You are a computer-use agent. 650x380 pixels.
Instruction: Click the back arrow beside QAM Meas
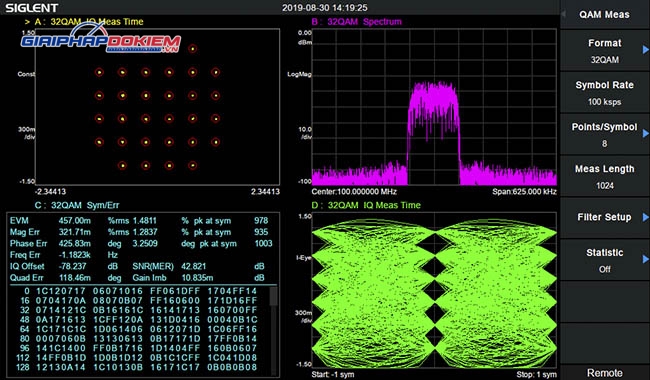pyautogui.click(x=563, y=14)
